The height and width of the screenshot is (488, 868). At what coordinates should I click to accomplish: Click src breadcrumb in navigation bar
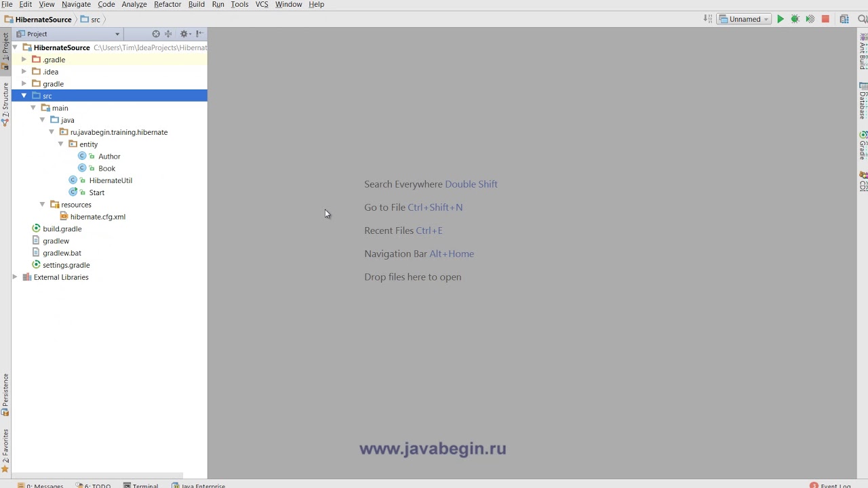click(x=90, y=20)
